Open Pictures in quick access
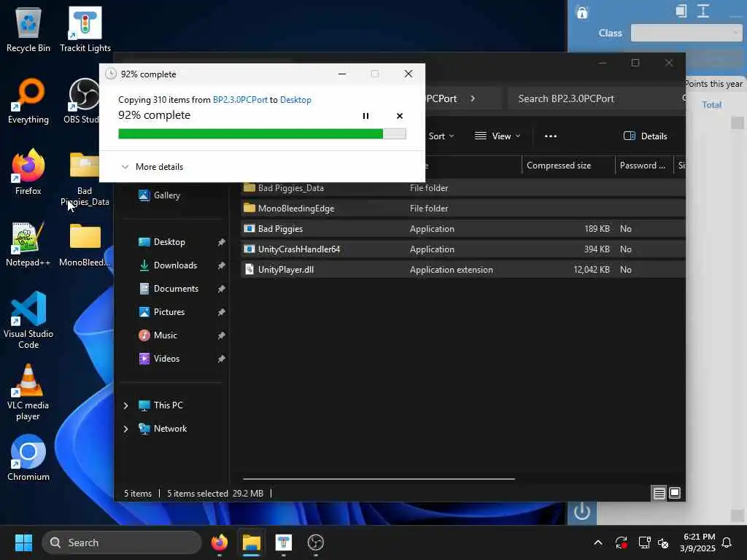This screenshot has height=560, width=747. pyautogui.click(x=169, y=312)
